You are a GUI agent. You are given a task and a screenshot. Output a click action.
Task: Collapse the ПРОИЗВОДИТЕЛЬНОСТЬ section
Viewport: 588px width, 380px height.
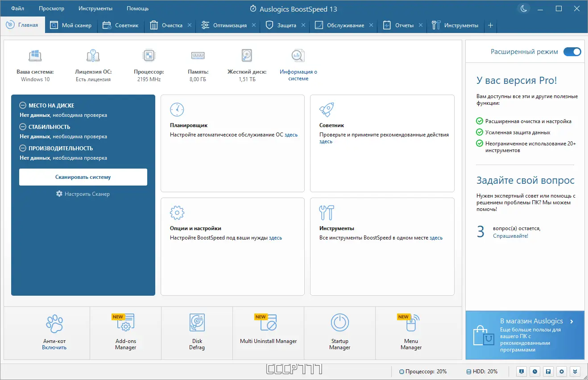tap(23, 148)
